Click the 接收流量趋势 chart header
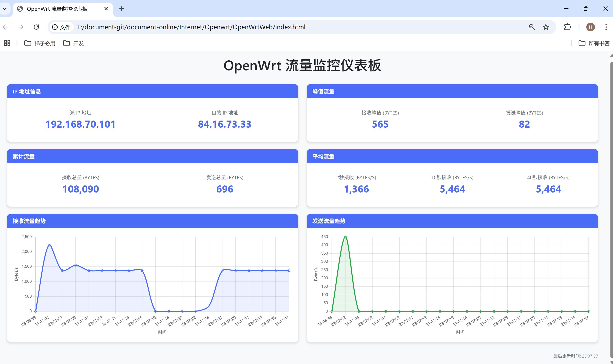This screenshot has width=613, height=364. [153, 221]
